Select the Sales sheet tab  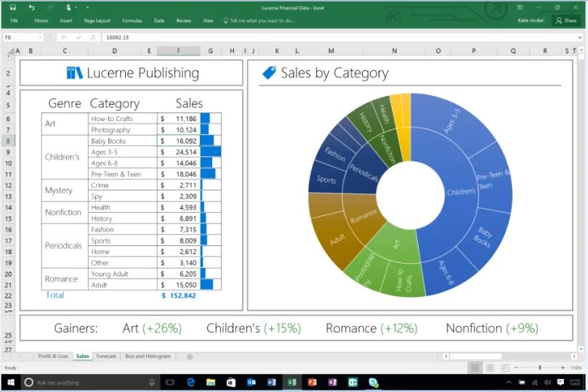tap(83, 356)
